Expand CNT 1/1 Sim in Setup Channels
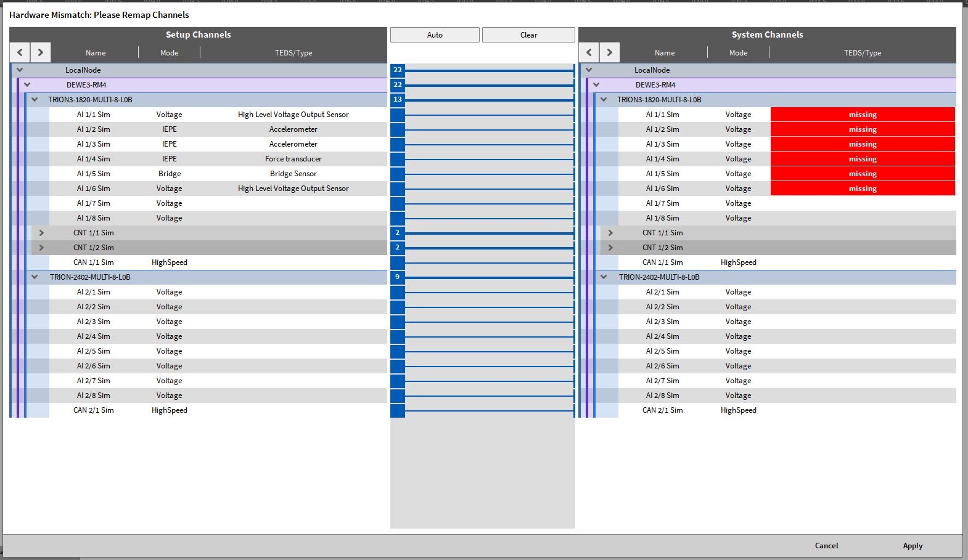968x560 pixels. (41, 233)
